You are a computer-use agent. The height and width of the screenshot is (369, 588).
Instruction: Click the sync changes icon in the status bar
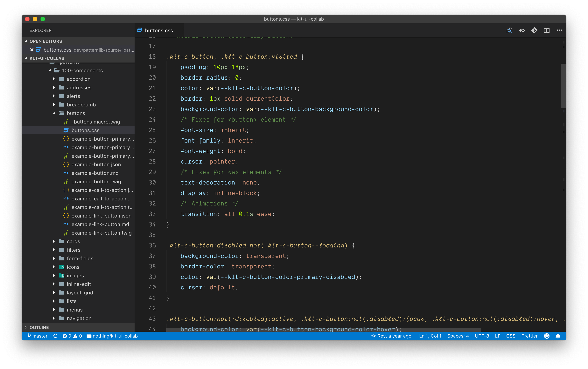tap(55, 336)
